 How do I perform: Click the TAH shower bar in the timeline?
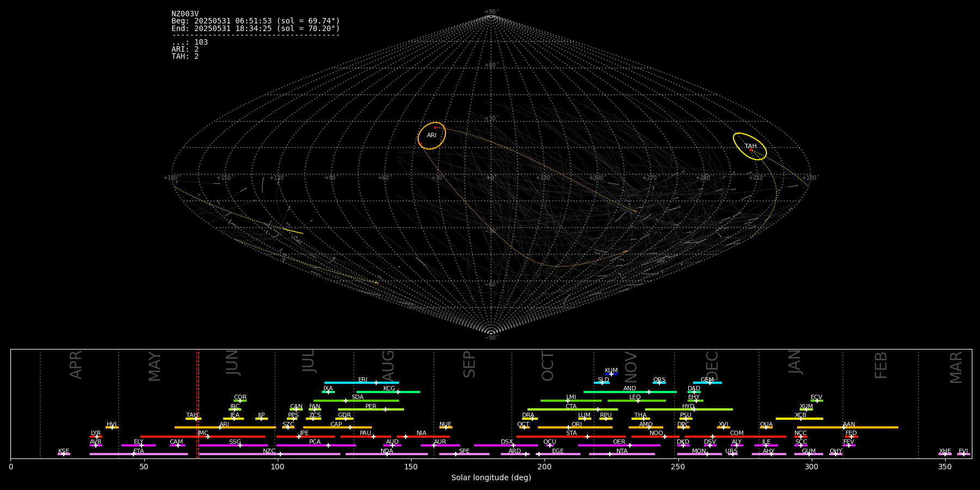coord(193,419)
